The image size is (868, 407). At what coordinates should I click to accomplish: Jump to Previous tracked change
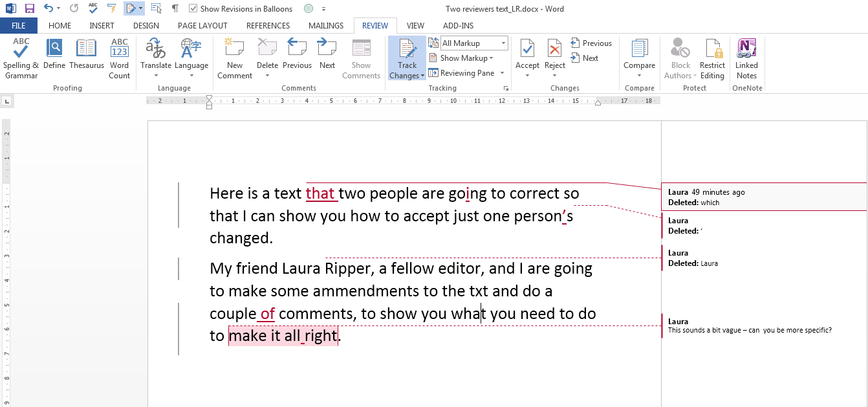pos(591,43)
